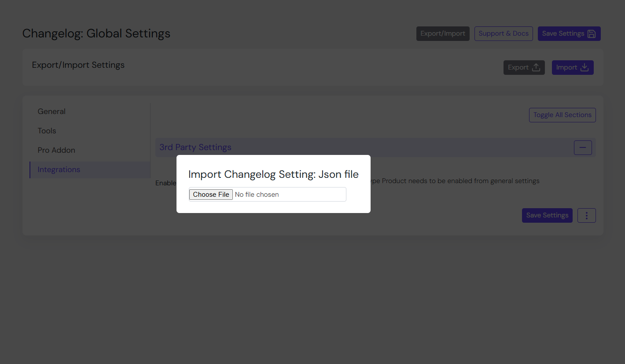Click the download icon on Import

point(585,67)
